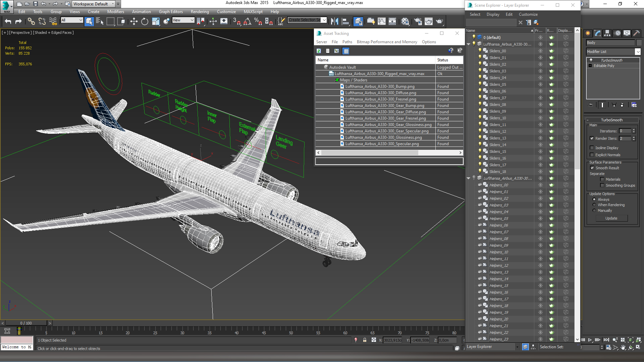Toggle the 3D Snaps button
Viewport: 644px width, 362px height.
tap(236, 21)
